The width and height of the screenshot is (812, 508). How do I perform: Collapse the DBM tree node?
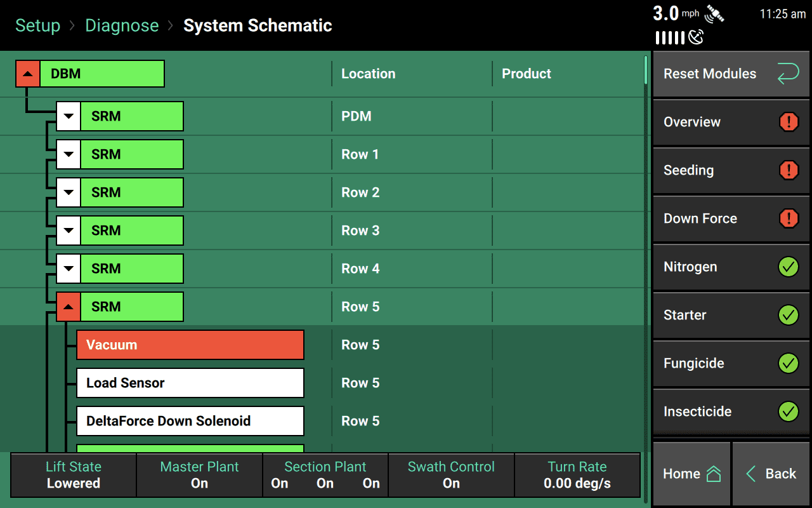pos(27,73)
